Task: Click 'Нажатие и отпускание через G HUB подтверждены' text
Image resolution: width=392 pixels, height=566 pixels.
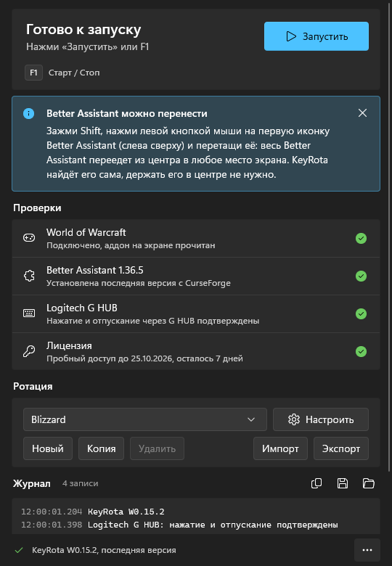Action: [152, 321]
